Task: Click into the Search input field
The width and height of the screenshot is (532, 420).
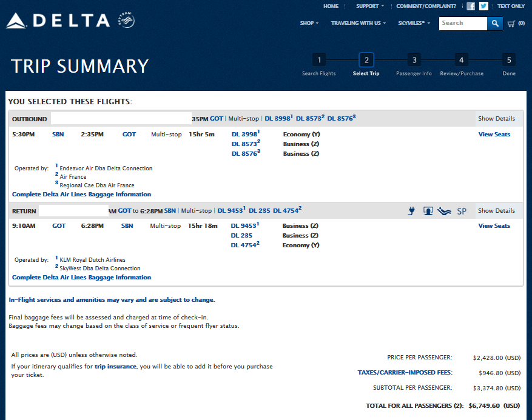Action: [x=463, y=24]
